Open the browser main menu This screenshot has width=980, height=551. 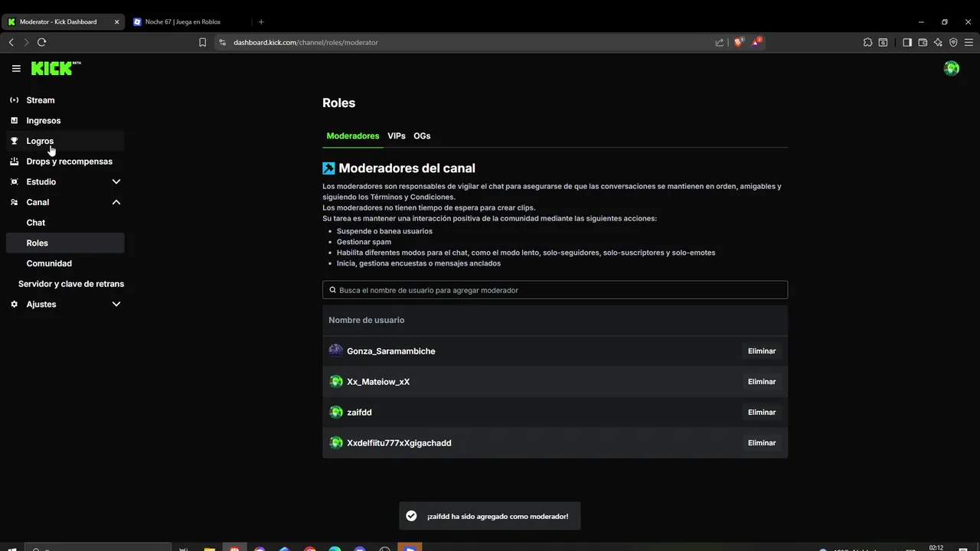(x=969, y=42)
